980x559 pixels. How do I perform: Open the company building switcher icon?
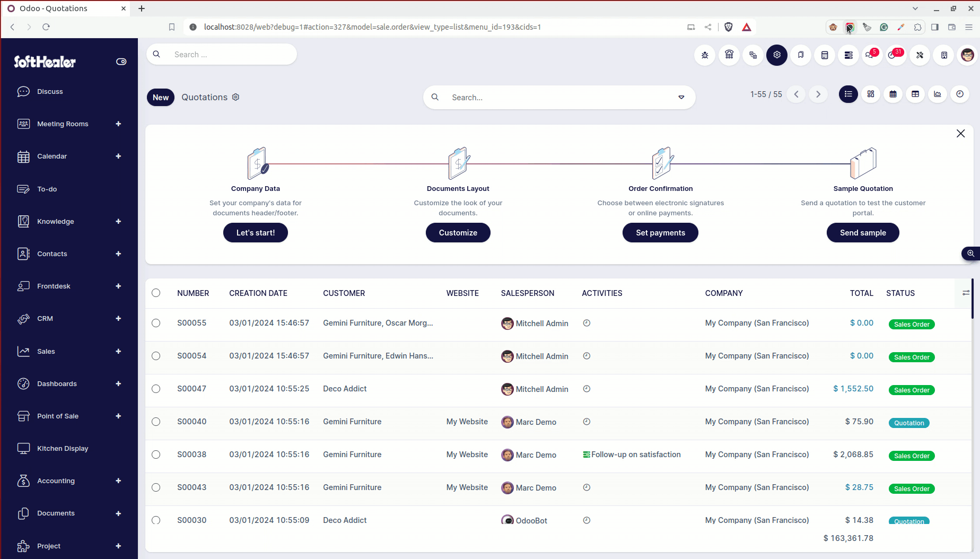tap(944, 55)
